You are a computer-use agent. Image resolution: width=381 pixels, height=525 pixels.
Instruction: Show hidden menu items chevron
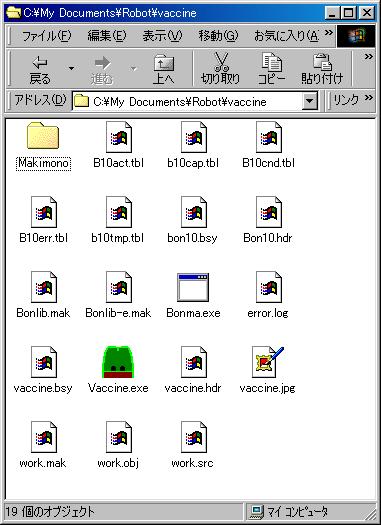point(329,32)
